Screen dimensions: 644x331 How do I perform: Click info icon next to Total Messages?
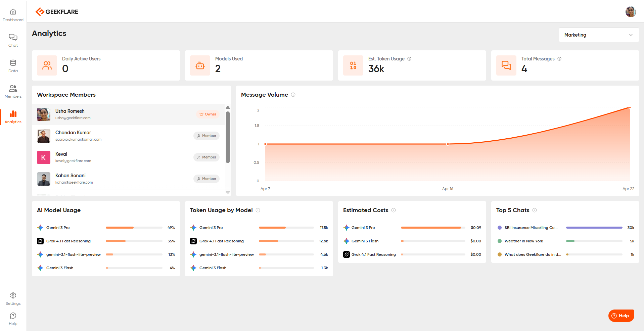click(x=559, y=59)
